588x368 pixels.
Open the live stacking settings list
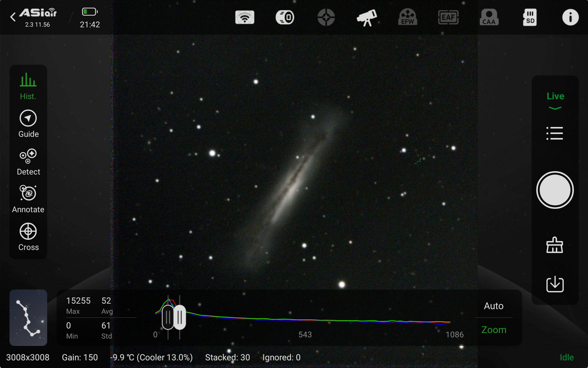[x=555, y=133]
